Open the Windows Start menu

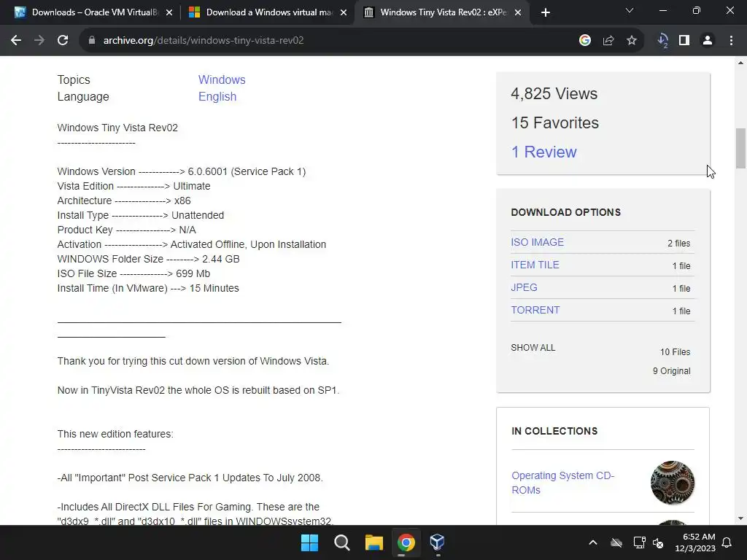point(309,542)
